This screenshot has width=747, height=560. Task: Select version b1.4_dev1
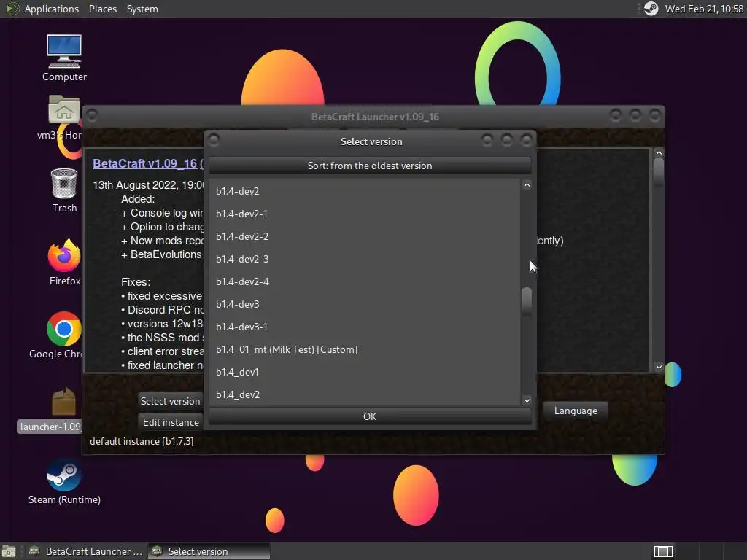click(x=365, y=372)
